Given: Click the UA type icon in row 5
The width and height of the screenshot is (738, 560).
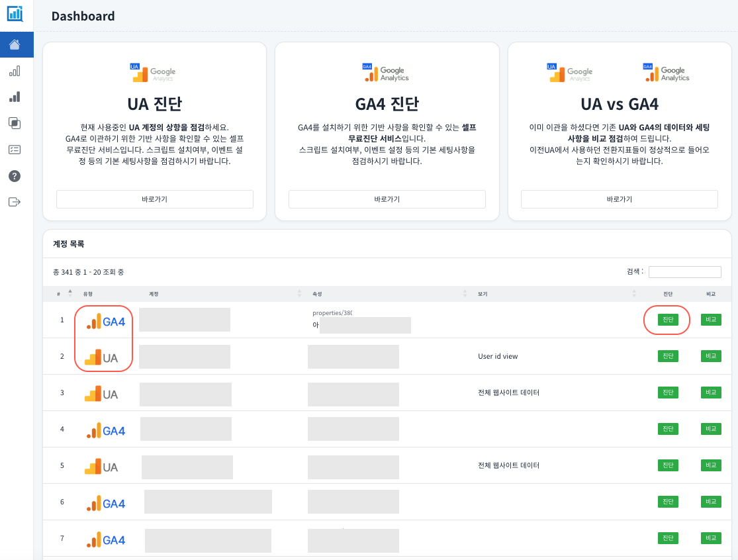Looking at the screenshot, I should pos(101,467).
